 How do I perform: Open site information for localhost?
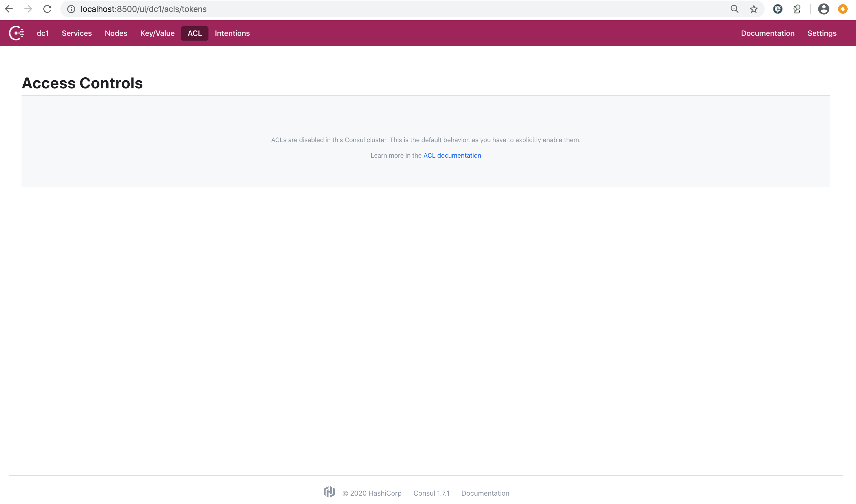71,9
